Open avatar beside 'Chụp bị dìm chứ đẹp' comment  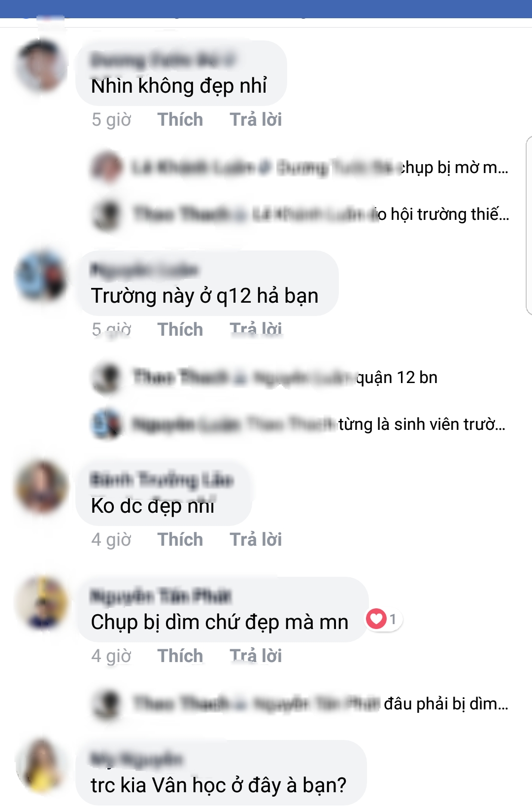point(41,602)
